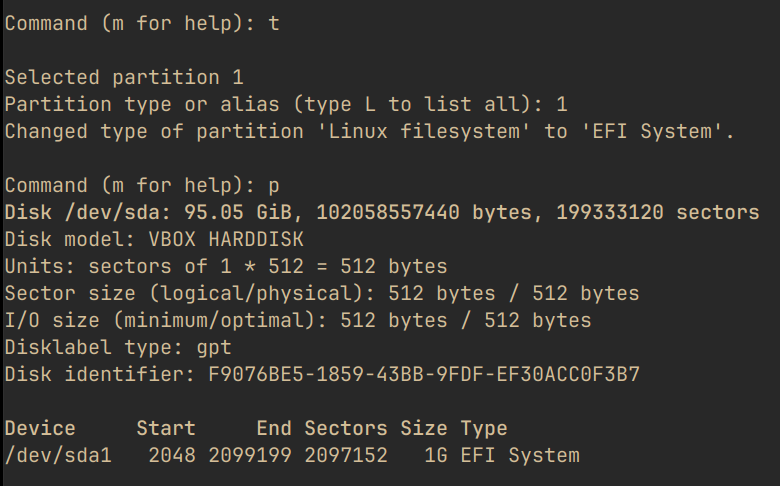
Task: Click the 'Changed type of partition' message line
Action: (x=370, y=131)
